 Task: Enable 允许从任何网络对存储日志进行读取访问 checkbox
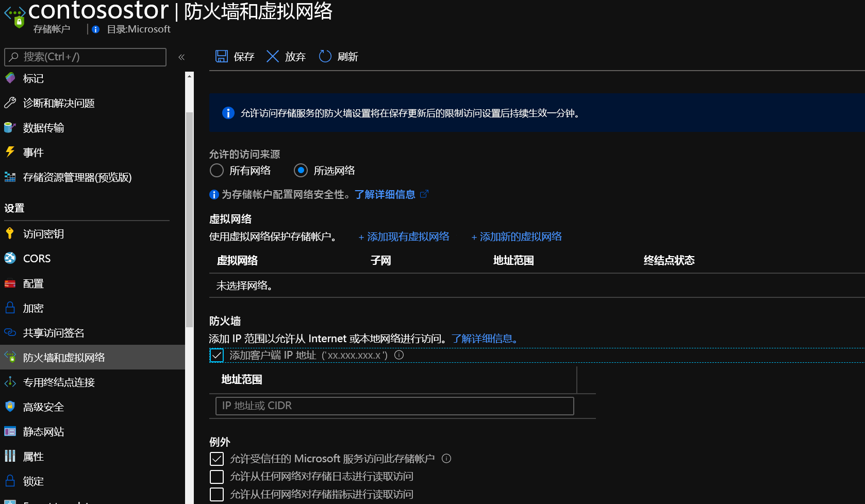[217, 476]
